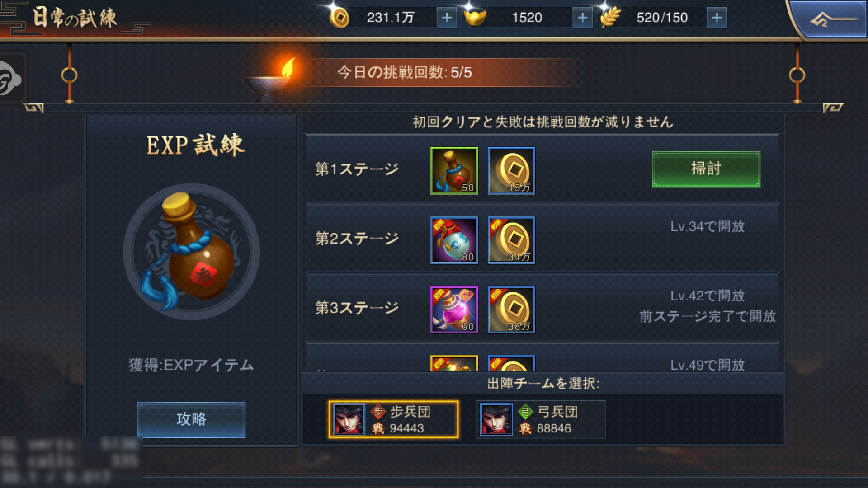Add more gold coins with plus
The height and width of the screenshot is (488, 868).
coord(447,18)
